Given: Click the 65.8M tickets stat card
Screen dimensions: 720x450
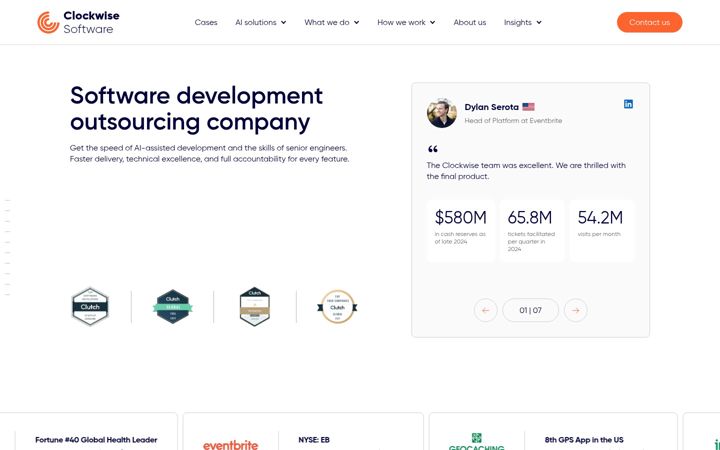Looking at the screenshot, I should coord(532,231).
